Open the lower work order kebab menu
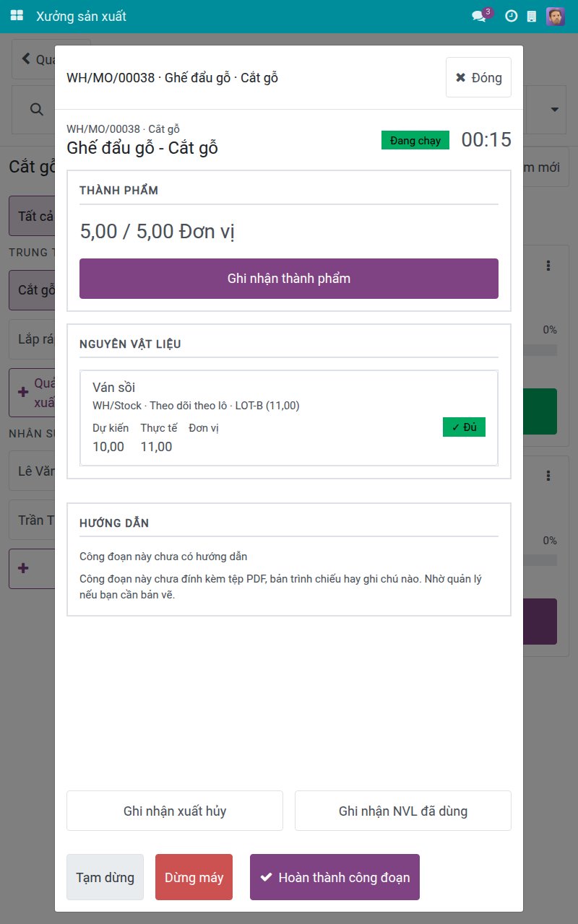Screen dimensions: 578x924 [x=549, y=476]
